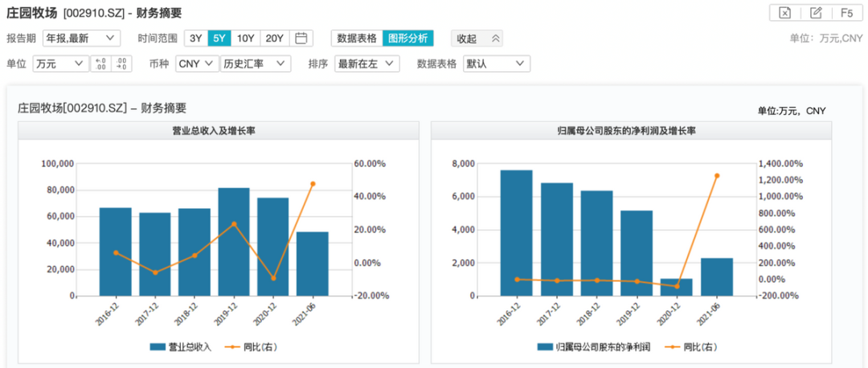868x368 pixels.
Task: Open the 报告期 dropdown
Action: 81,39
